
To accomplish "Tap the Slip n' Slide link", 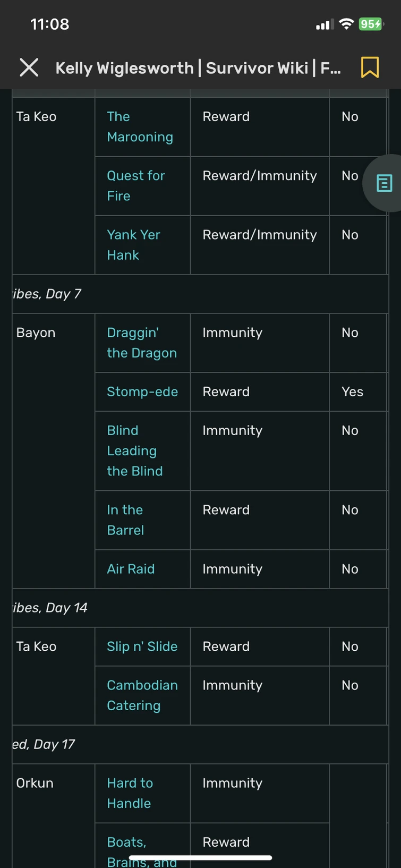I will click(x=142, y=646).
